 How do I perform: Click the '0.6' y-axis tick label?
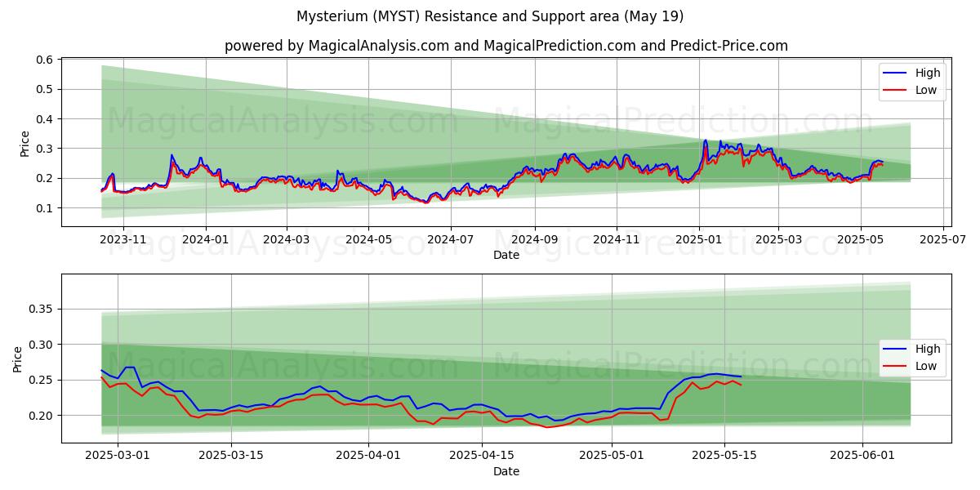tap(44, 60)
